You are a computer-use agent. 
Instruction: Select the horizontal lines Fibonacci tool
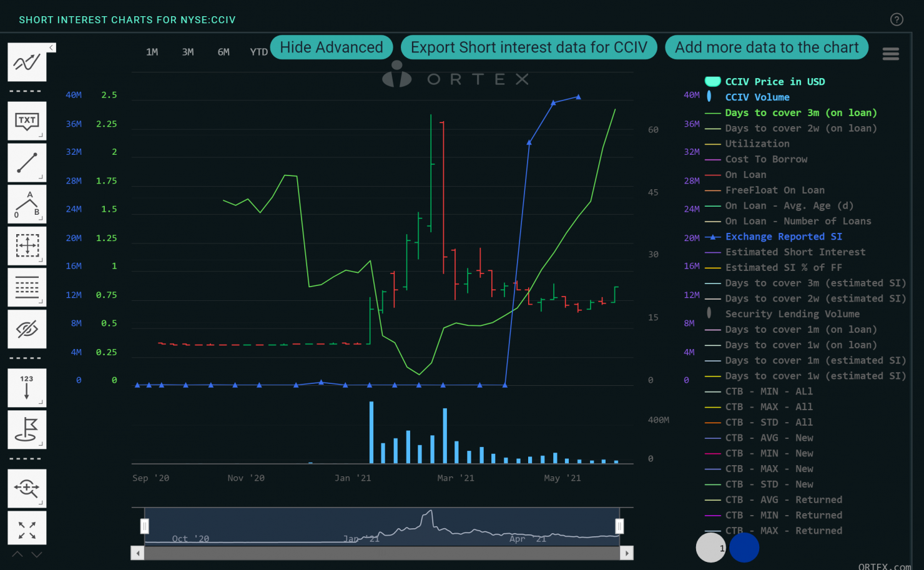coord(27,287)
